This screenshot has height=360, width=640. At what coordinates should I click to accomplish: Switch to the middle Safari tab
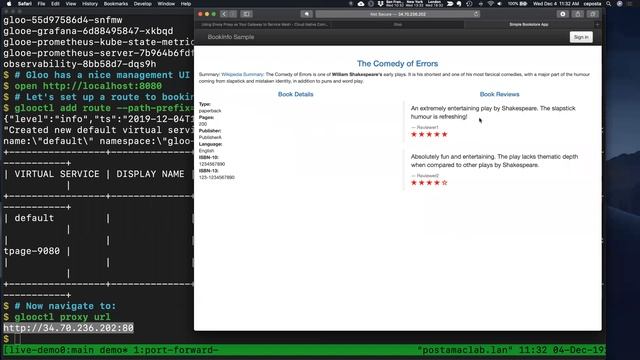(x=398, y=24)
